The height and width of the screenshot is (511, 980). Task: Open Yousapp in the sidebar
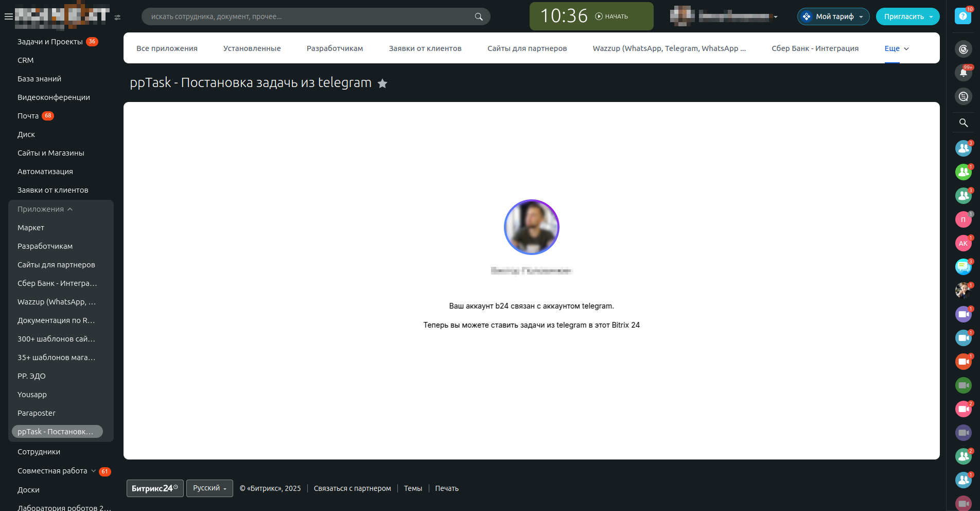[32, 395]
